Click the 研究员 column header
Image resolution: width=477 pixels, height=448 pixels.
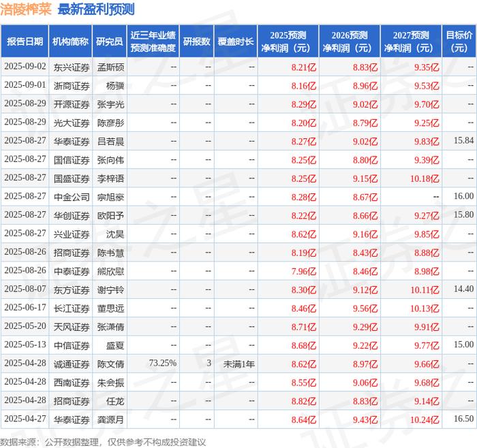point(110,42)
